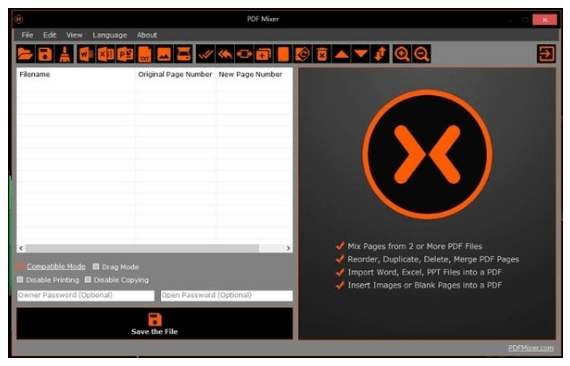Click the merge pages icon with side arrows

(x=244, y=54)
